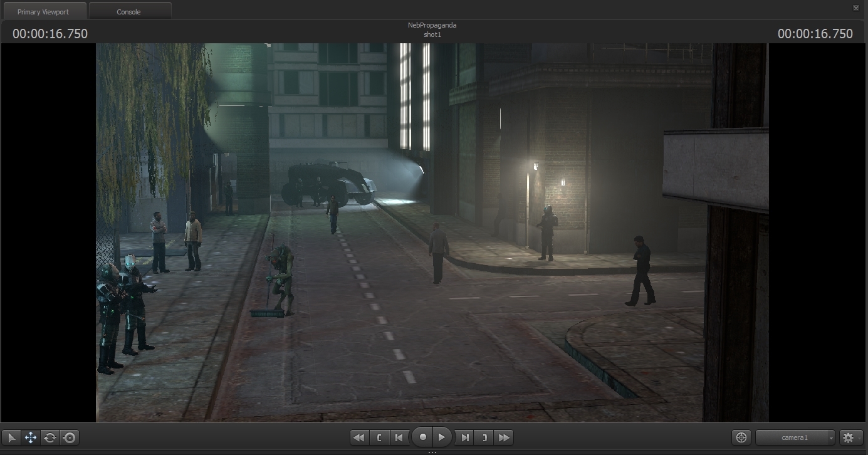Image resolution: width=868 pixels, height=455 pixels.
Task: Go to the next clip bracket
Action: pos(484,437)
